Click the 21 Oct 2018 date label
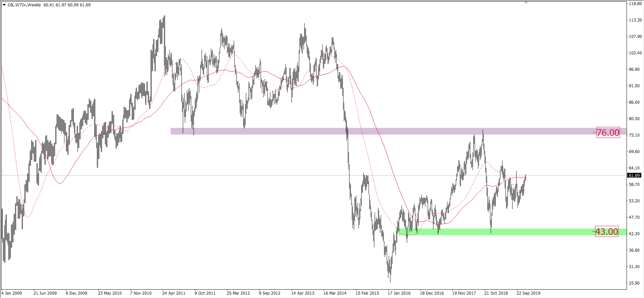The height and width of the screenshot is (298, 644). [x=496, y=293]
